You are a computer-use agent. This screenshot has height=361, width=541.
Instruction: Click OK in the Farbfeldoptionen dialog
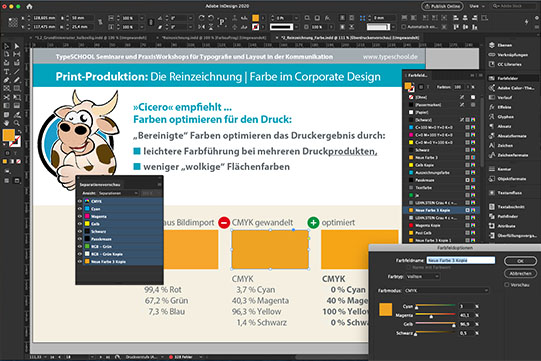(520, 261)
